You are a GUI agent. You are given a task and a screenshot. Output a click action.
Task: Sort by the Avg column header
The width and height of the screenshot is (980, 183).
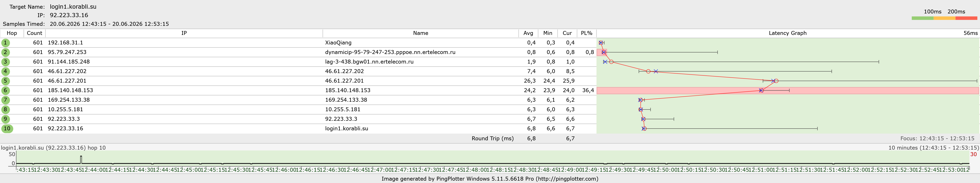pos(528,33)
